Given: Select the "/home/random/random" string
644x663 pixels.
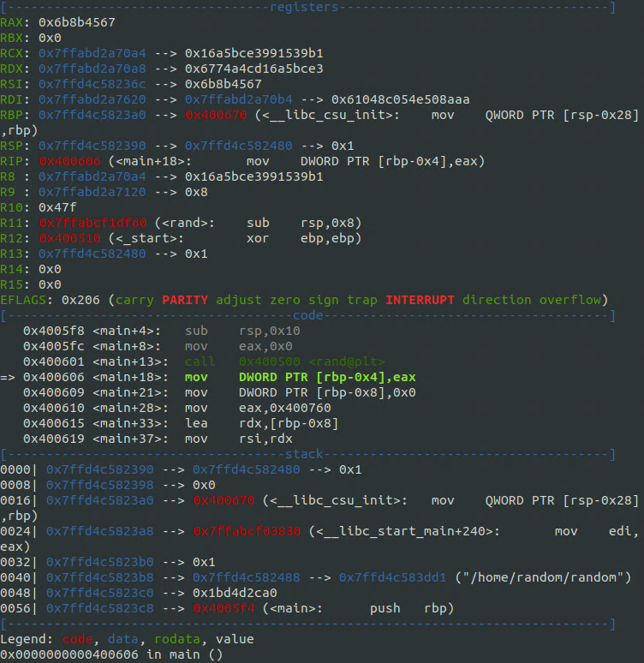Looking at the screenshot, I should tap(543, 577).
